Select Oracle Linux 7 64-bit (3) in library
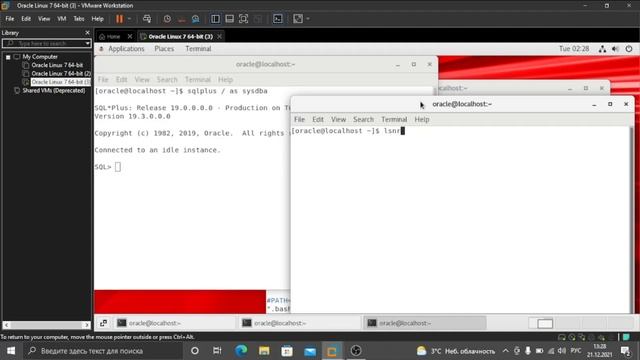Screen dimensions: 640x360 (x=61, y=82)
